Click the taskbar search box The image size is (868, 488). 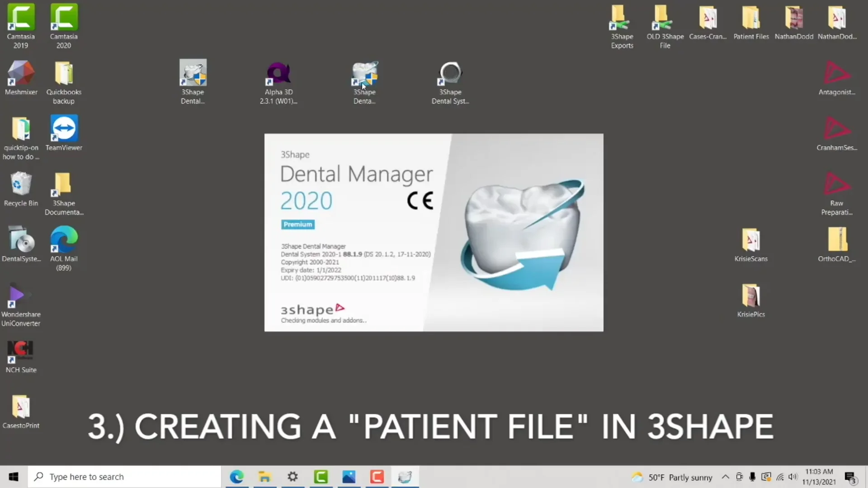coord(124,477)
